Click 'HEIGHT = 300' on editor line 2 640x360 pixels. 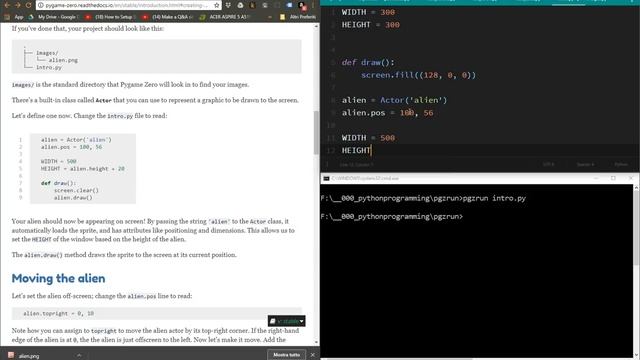click(371, 25)
